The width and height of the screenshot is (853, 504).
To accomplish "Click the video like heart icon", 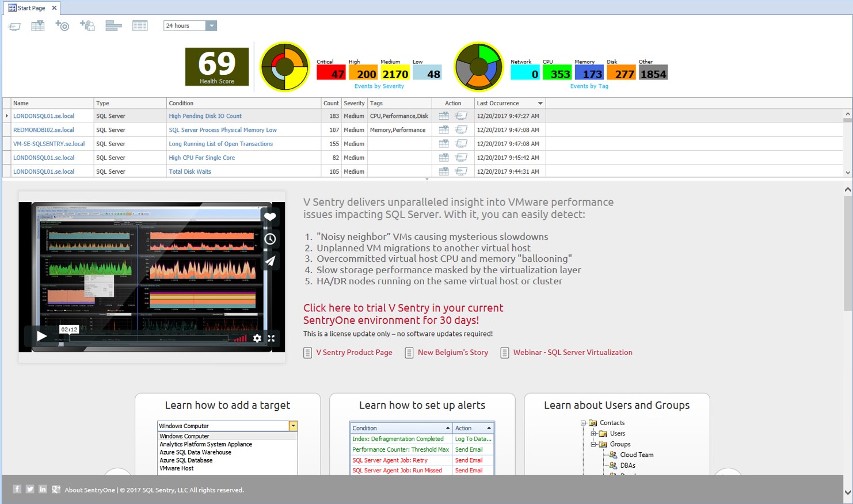I will click(x=270, y=217).
